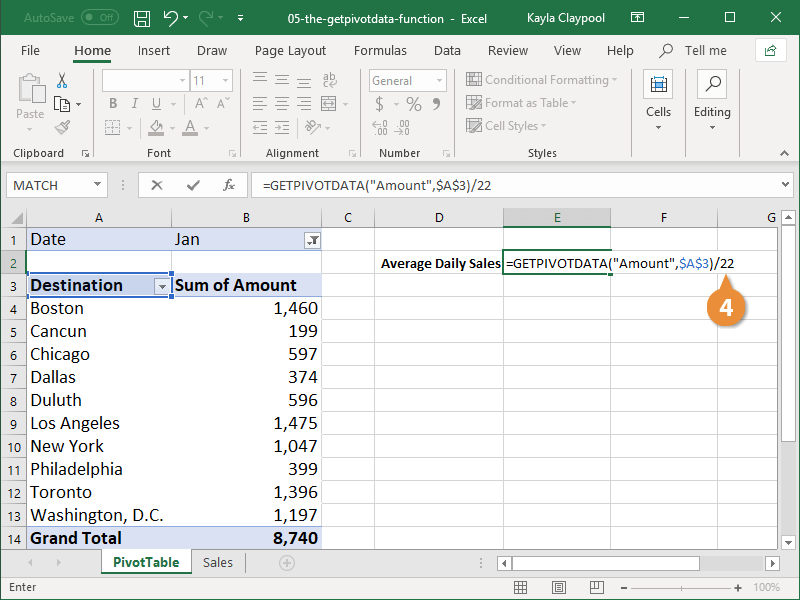Toggle Underline formatting

[x=156, y=104]
